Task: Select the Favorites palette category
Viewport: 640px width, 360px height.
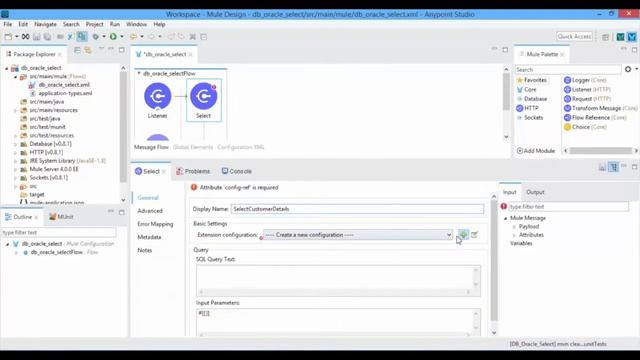Action: (531, 80)
